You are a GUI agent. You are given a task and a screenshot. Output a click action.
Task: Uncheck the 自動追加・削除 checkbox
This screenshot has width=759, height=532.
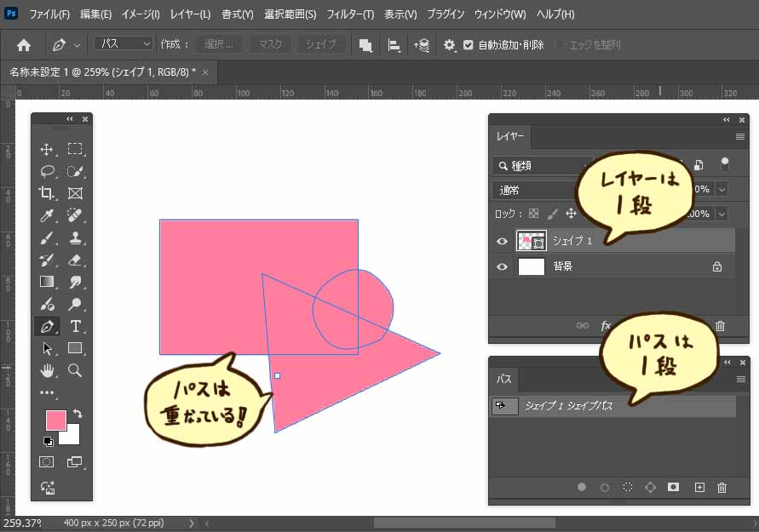(468, 45)
